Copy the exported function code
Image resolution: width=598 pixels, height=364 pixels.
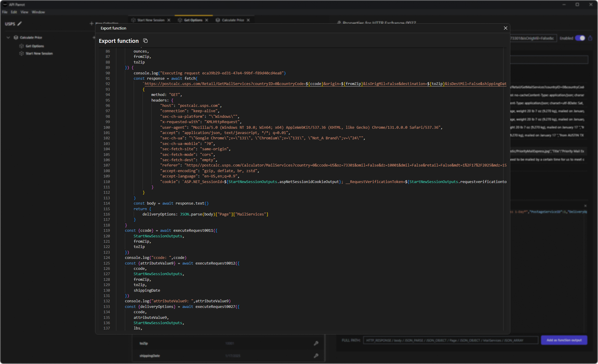pos(146,41)
